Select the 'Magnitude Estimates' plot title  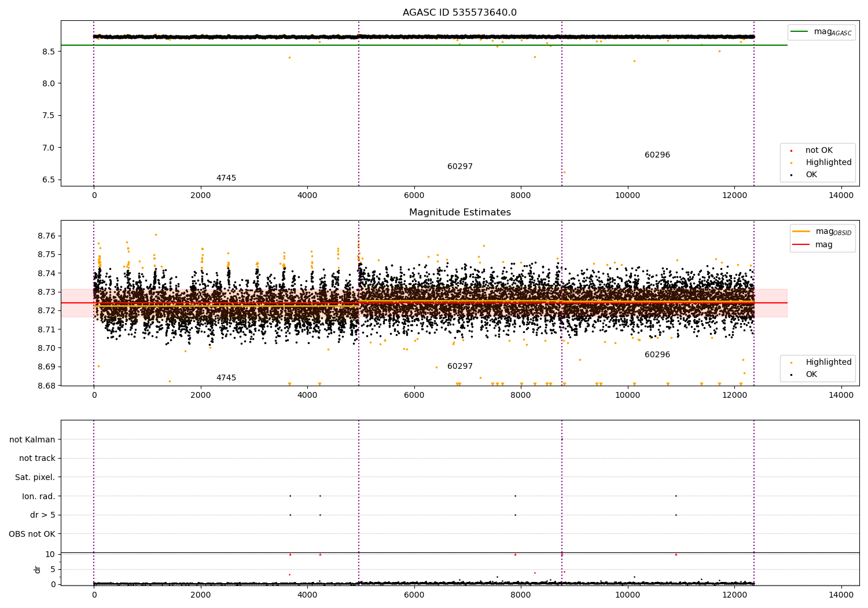459,213
